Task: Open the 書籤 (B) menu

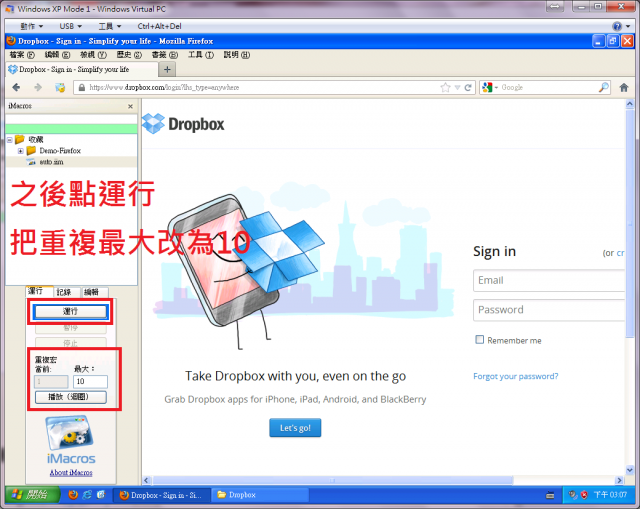Action: tap(165, 55)
